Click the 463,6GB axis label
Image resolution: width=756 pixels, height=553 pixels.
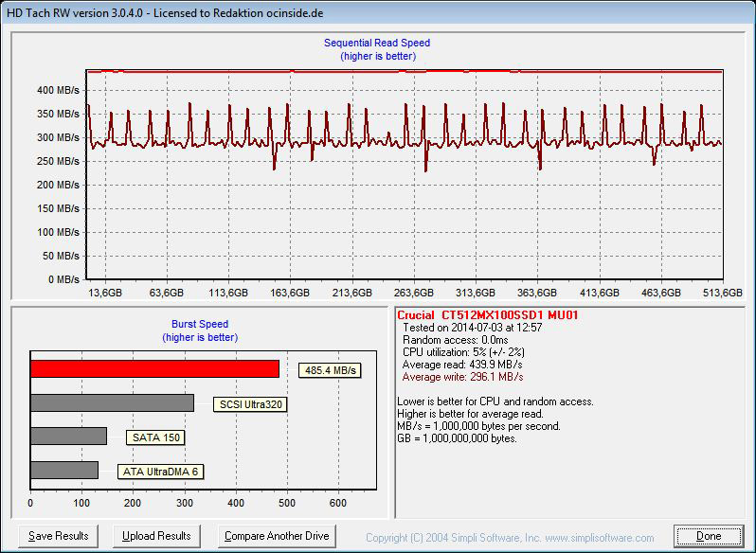point(661,293)
